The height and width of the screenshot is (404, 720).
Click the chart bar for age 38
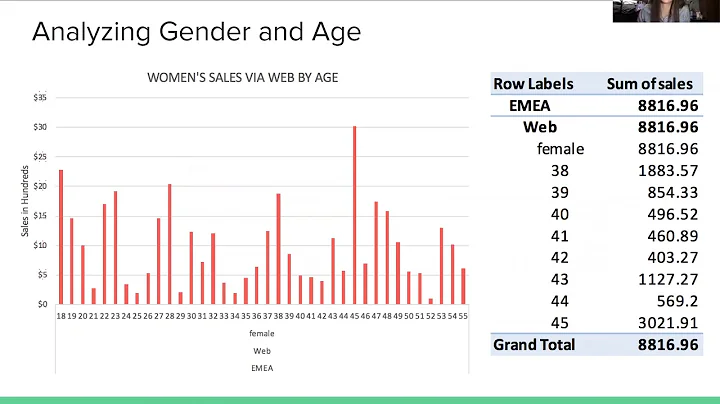tap(278, 249)
